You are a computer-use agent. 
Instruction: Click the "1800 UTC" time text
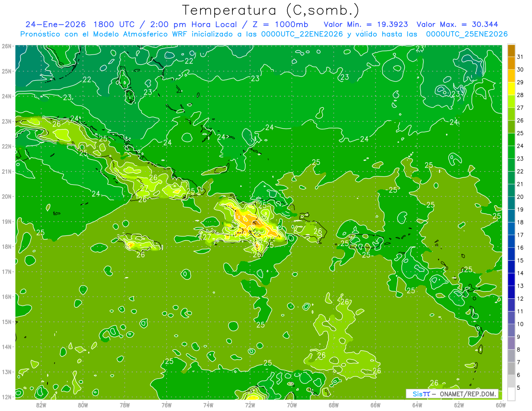[x=116, y=24]
